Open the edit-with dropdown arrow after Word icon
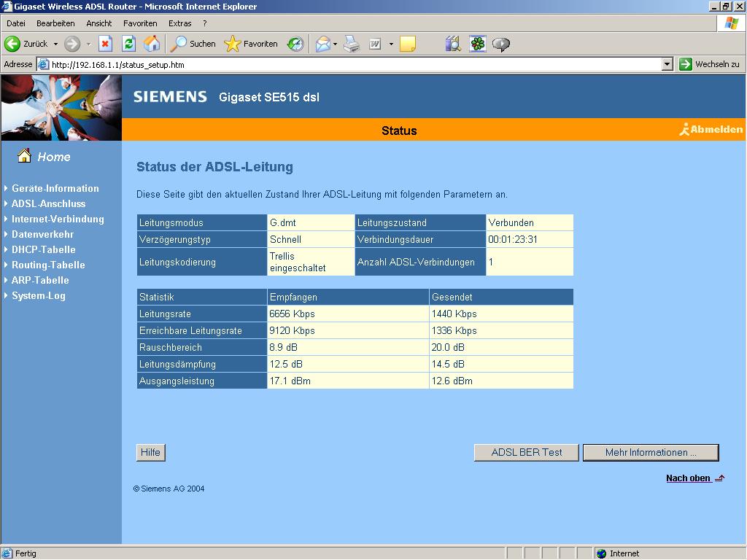The width and height of the screenshot is (747, 560). pos(391,44)
